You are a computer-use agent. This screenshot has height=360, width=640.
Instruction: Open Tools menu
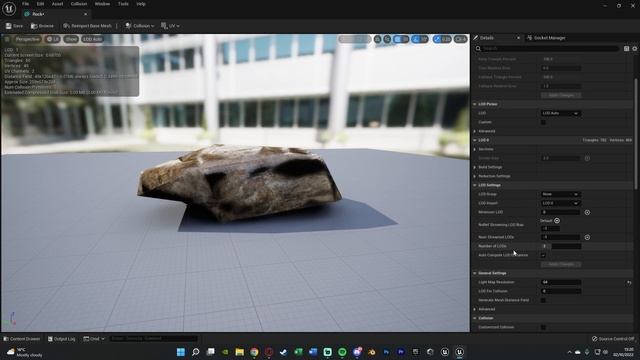point(123,4)
